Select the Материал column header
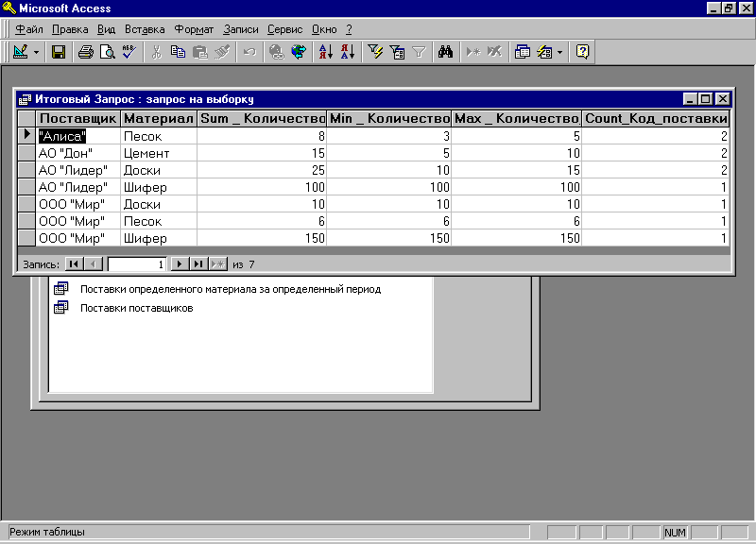 click(159, 119)
